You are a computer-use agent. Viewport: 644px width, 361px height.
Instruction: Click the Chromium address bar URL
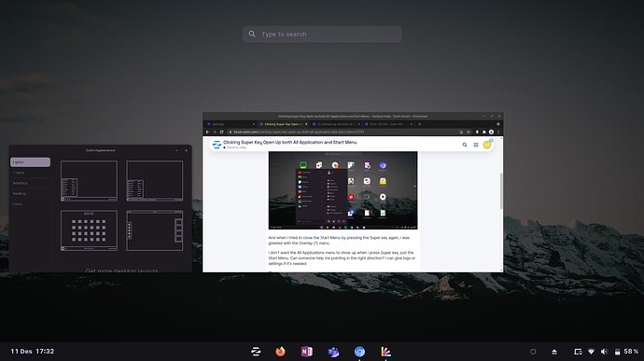pos(299,132)
